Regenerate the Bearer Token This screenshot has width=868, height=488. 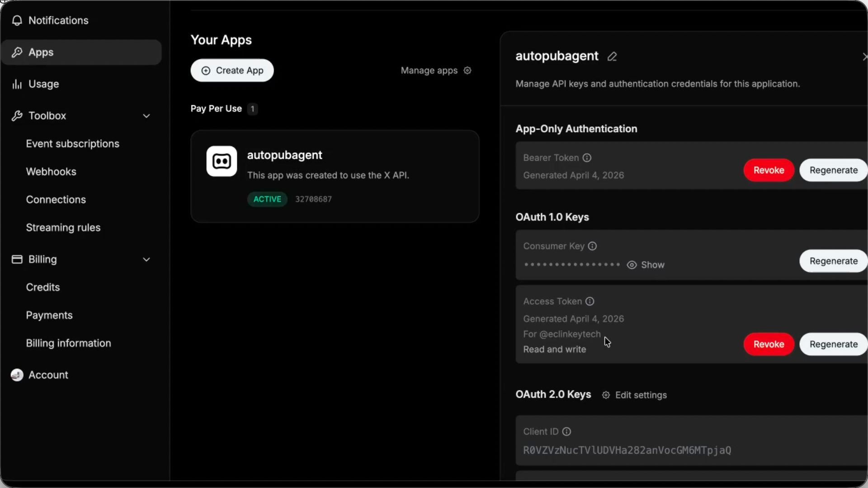833,170
